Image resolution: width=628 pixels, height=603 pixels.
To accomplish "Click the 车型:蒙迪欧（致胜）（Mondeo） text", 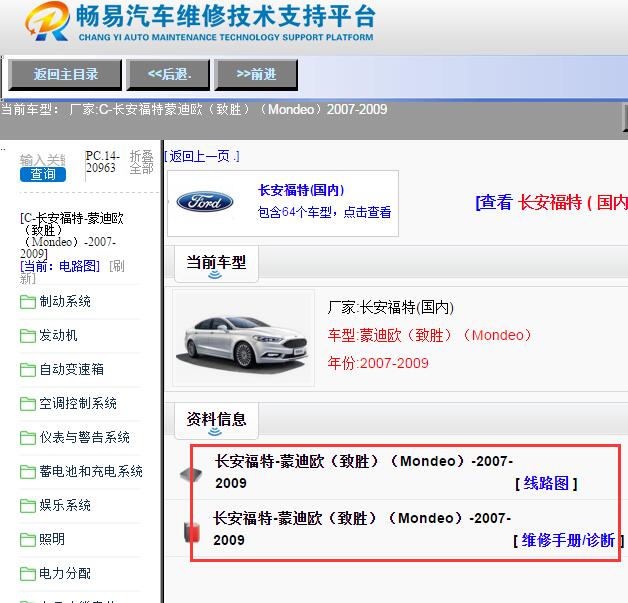I will coord(429,336).
